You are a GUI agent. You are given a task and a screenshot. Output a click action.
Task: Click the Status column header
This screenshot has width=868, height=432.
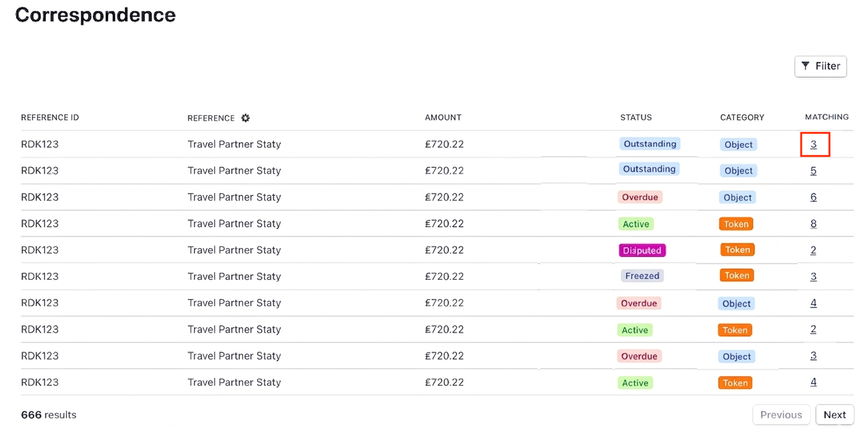[635, 117]
